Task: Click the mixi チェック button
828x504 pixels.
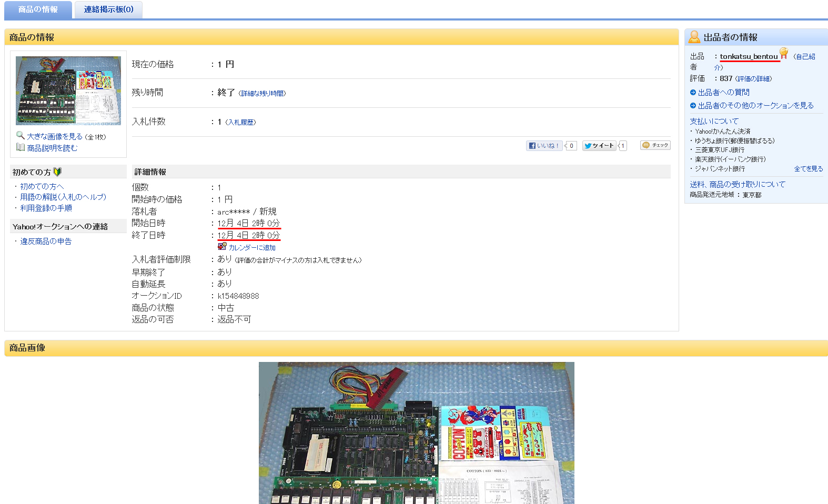Action: click(655, 145)
